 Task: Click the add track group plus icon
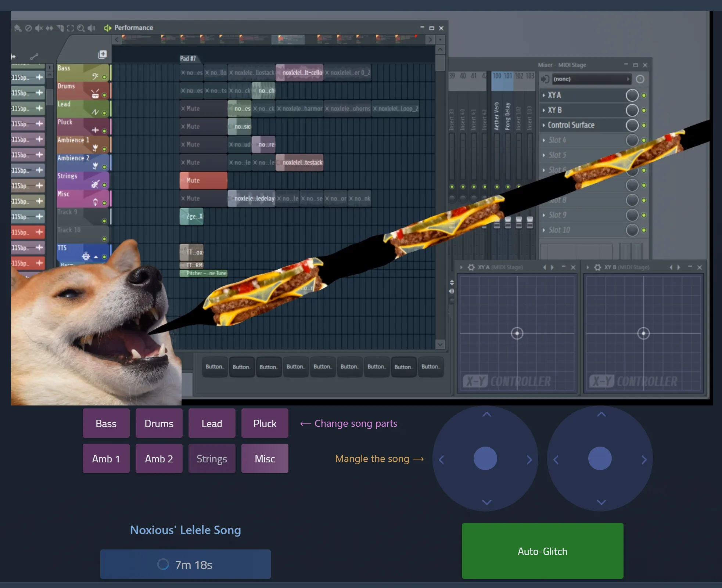coord(103,54)
